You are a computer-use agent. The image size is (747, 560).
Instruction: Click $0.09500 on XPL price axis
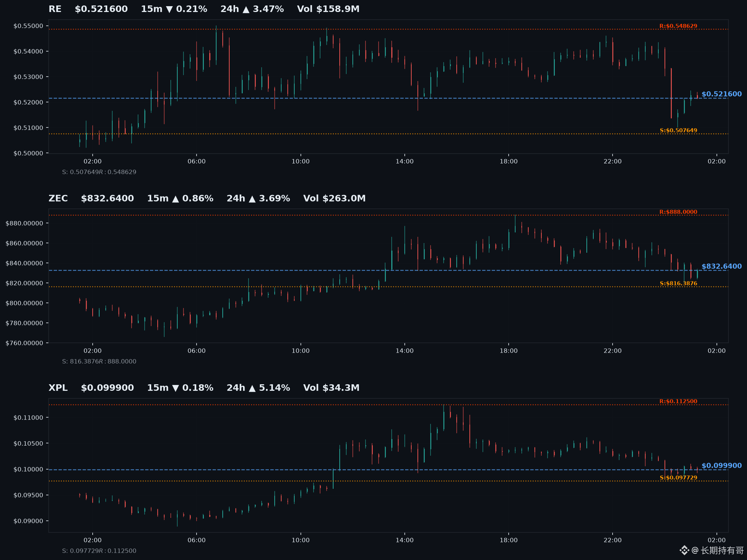(28, 495)
